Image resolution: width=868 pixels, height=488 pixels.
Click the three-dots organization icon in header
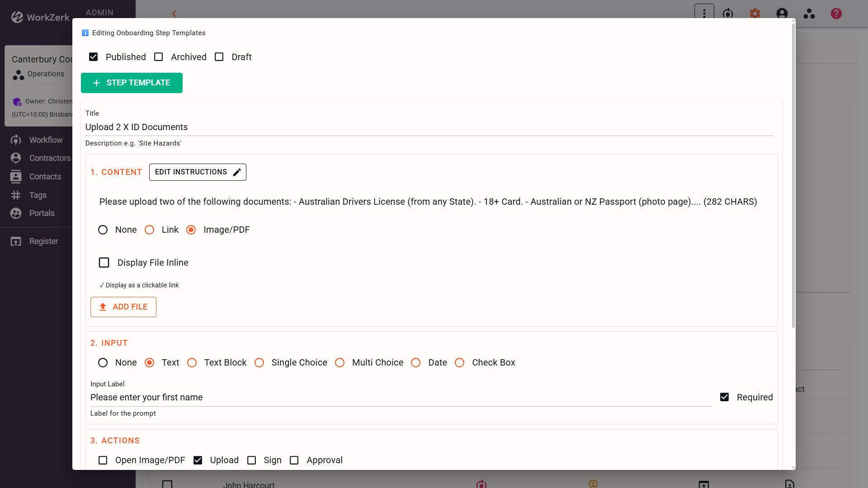pos(809,14)
